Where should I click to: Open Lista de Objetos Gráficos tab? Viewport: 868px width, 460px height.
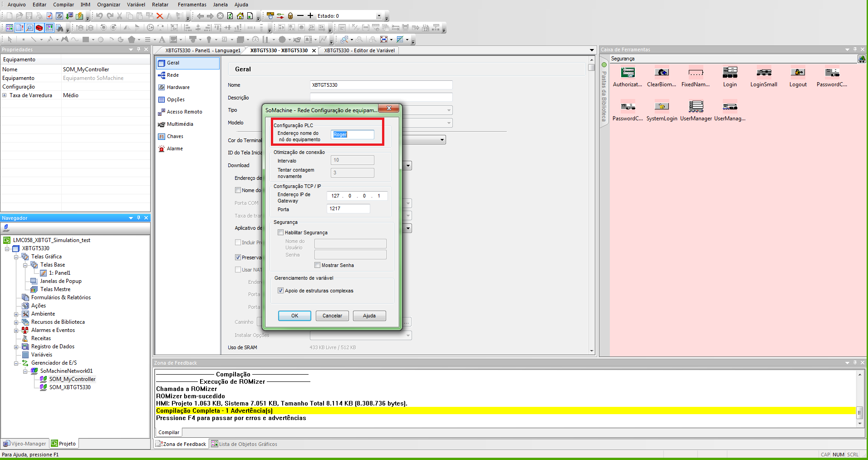point(244,444)
